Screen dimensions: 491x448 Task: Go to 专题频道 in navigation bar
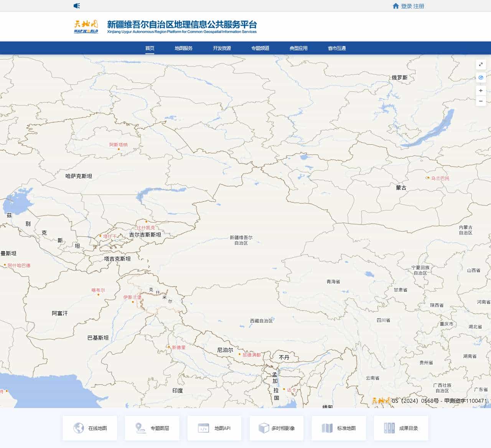[260, 48]
